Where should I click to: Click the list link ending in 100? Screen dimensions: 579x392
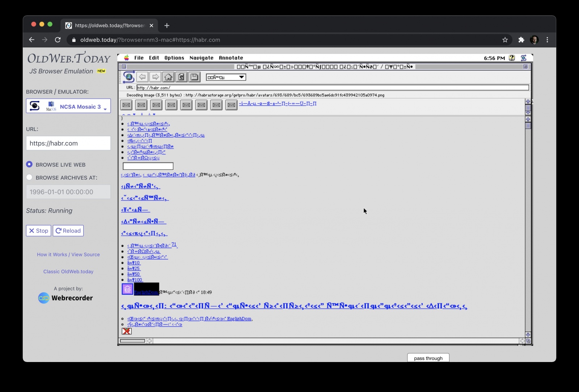(x=135, y=280)
